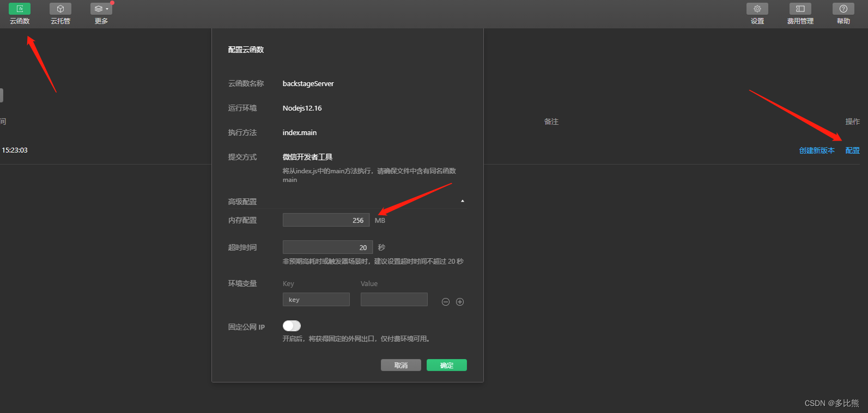Open the 帮助 question mark icon
868x413 pixels.
point(843,9)
